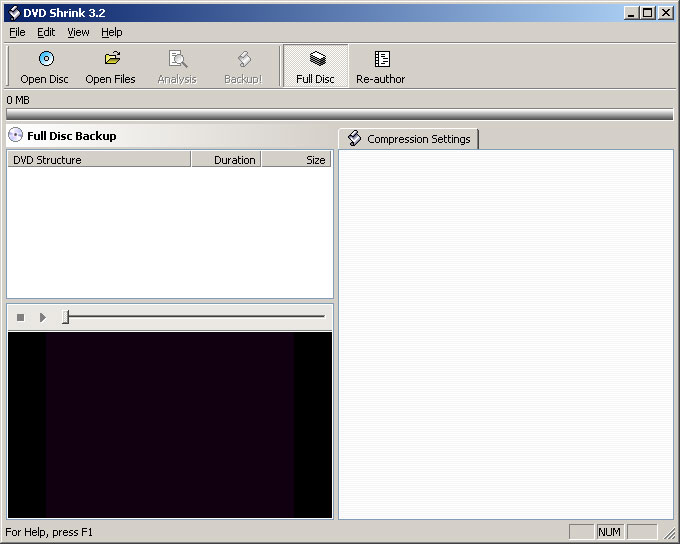Click the preview seek slider handle
Screen dimensions: 680x544
[x=66, y=317]
